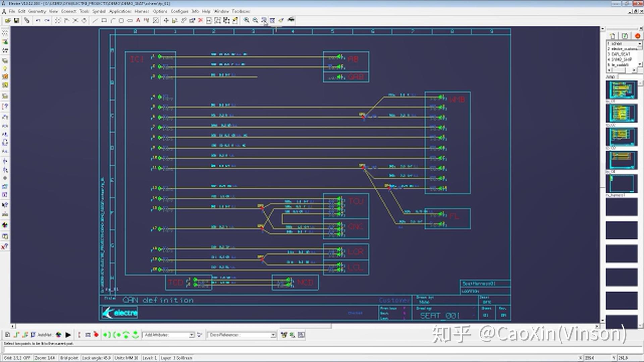
Task: Click the green dot with left bracket icon
Action: coord(117,335)
